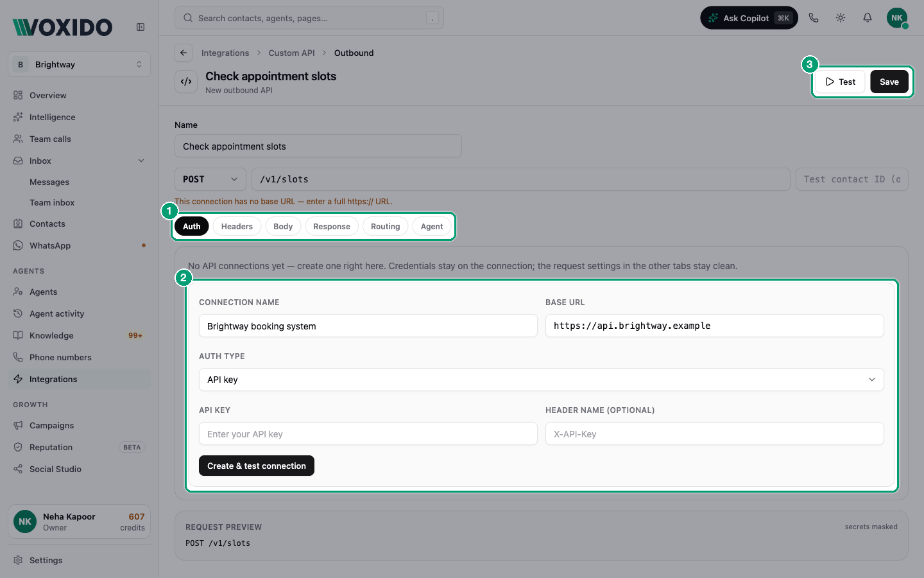The height and width of the screenshot is (578, 924).
Task: Click the Save button
Action: pos(889,82)
